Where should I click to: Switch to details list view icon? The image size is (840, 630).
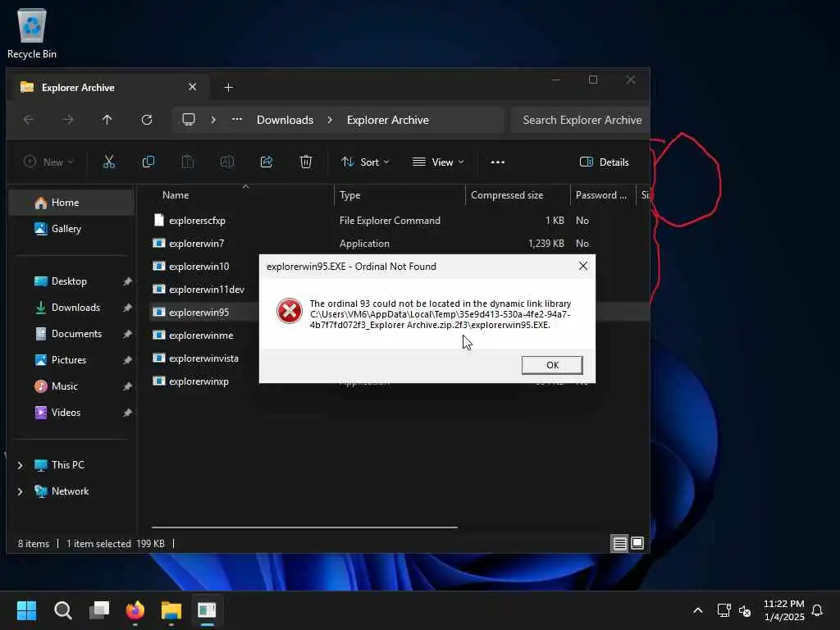click(x=619, y=543)
